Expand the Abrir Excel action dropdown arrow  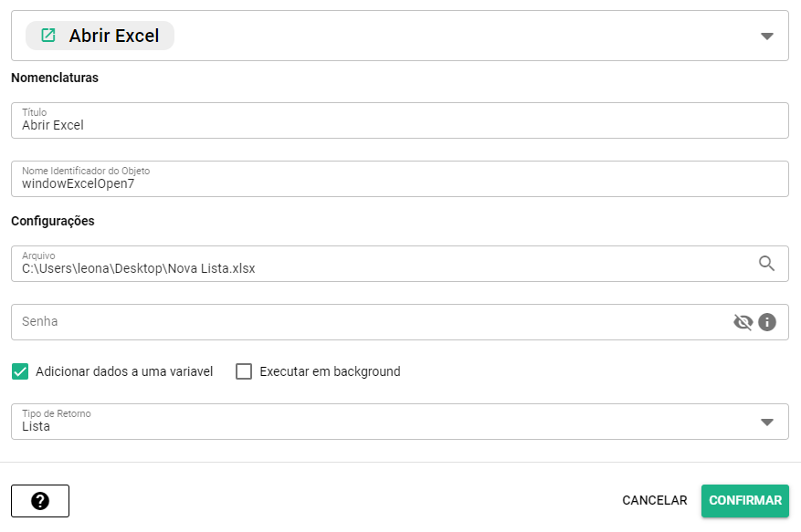[x=767, y=37]
